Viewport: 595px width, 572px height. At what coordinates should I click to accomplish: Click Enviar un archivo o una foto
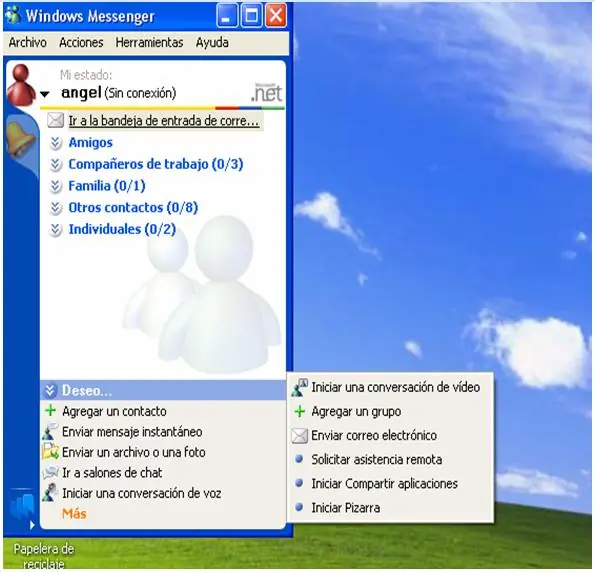point(134,452)
